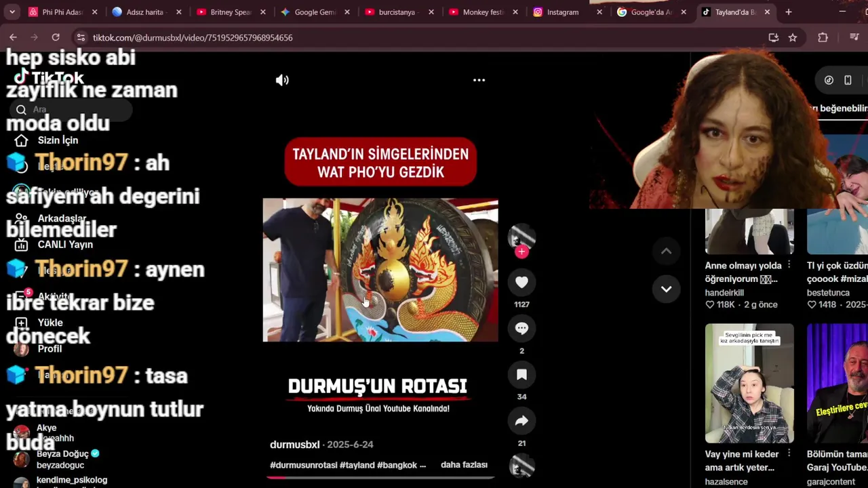Open 'Bölümün tamamı' garajcontent thumbnail
The width and height of the screenshot is (868, 488).
837,383
